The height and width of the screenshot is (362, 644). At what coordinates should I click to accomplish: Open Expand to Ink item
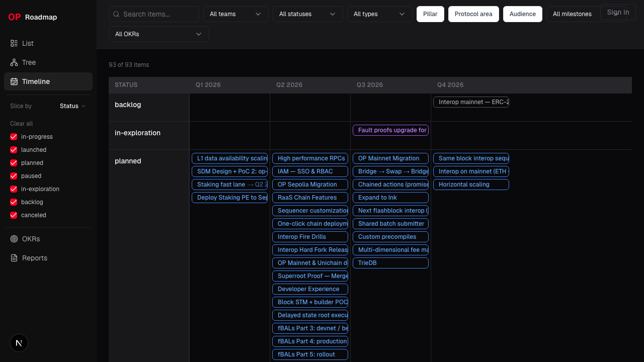point(390,198)
